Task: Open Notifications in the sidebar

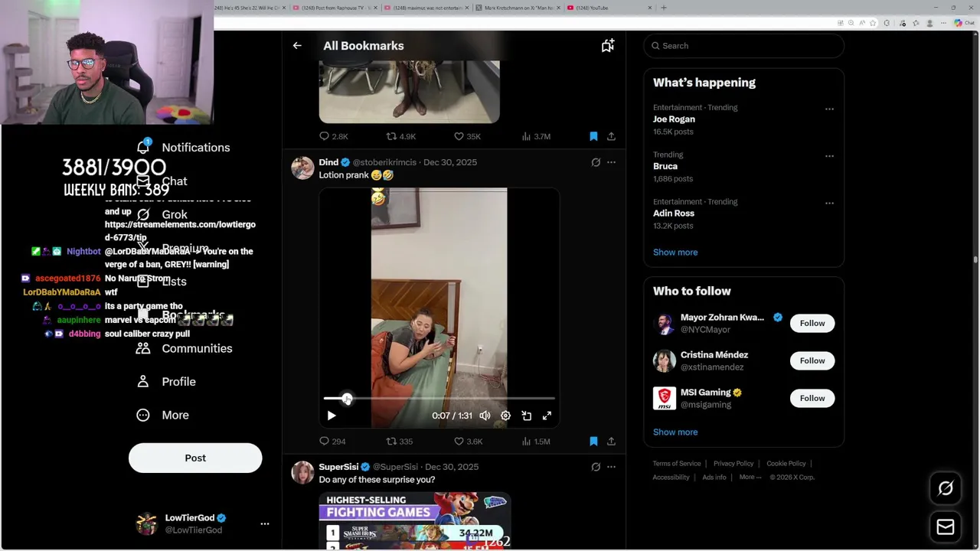Action: 183,147
